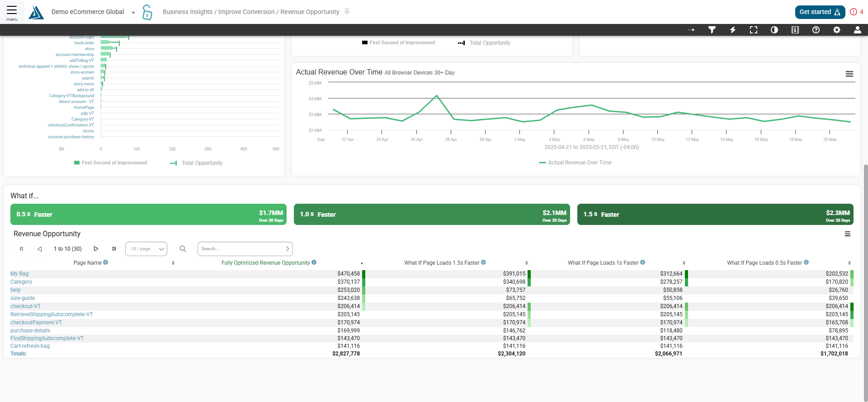Viewport: 868px width, 402px height.
Task: Go to last table page
Action: tap(114, 249)
